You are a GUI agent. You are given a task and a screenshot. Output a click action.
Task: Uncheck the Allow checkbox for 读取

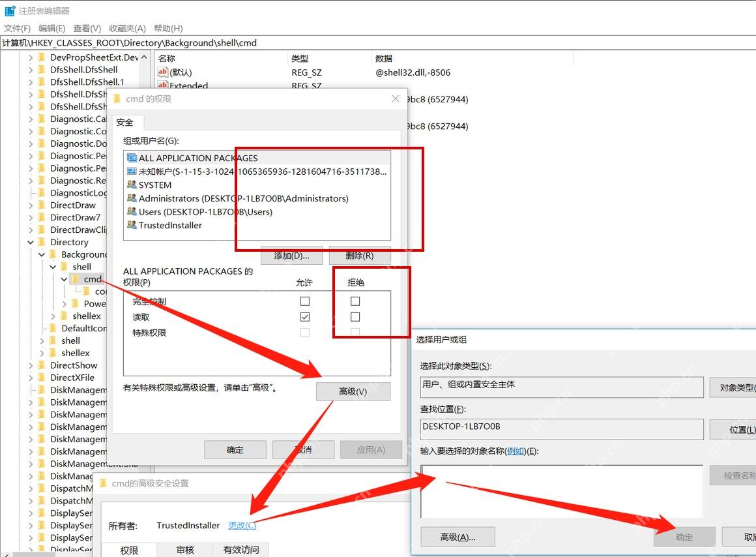(x=305, y=316)
